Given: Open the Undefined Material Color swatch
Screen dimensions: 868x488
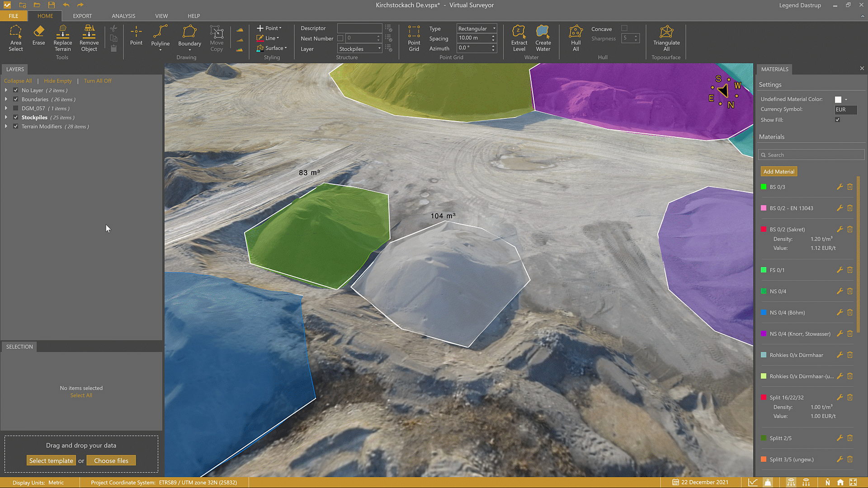Looking at the screenshot, I should click(838, 99).
